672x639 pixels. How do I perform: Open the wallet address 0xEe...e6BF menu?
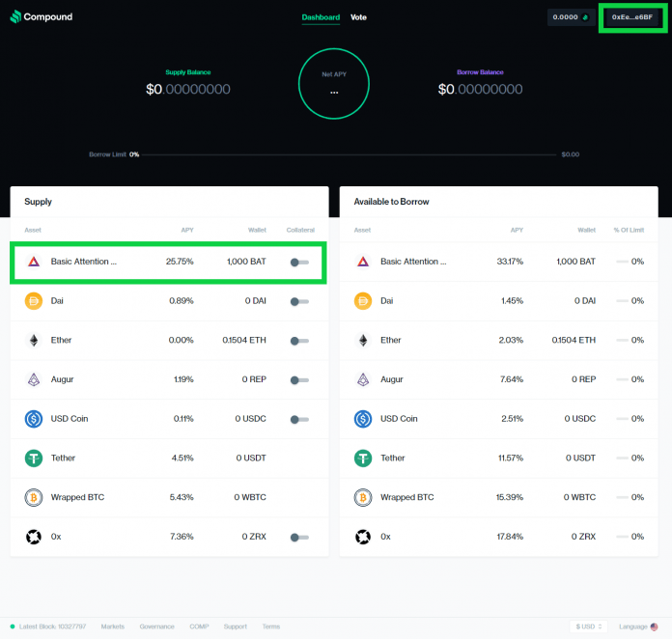click(632, 17)
